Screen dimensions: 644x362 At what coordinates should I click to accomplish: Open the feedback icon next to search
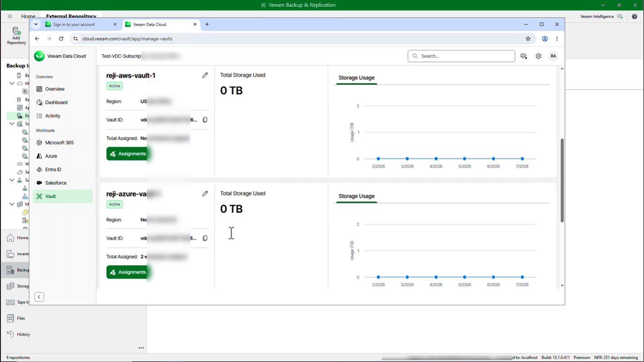(x=524, y=56)
